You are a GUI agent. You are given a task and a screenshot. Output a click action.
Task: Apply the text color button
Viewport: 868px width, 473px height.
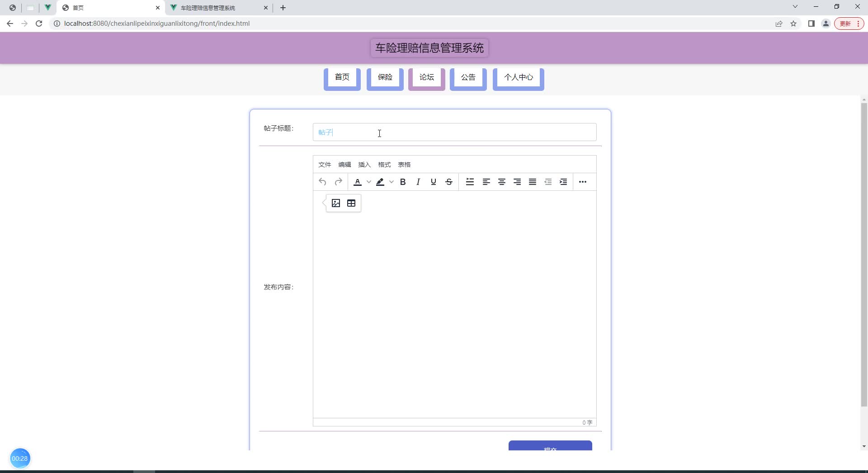[x=358, y=182]
